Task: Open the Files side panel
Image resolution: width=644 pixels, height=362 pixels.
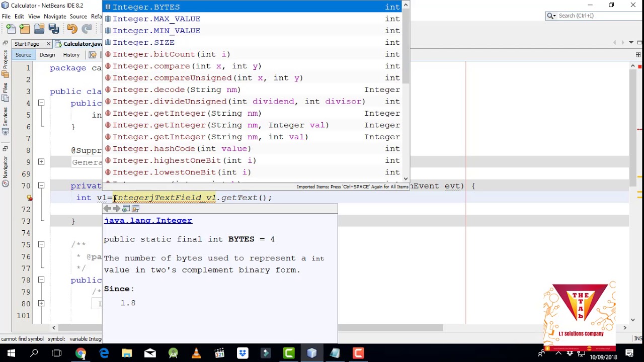Action: point(5,91)
